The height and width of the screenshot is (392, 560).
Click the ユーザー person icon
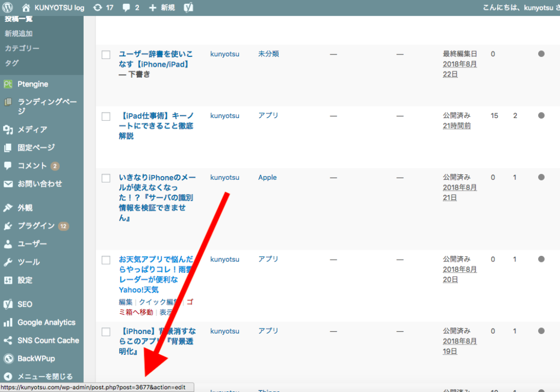[8, 244]
